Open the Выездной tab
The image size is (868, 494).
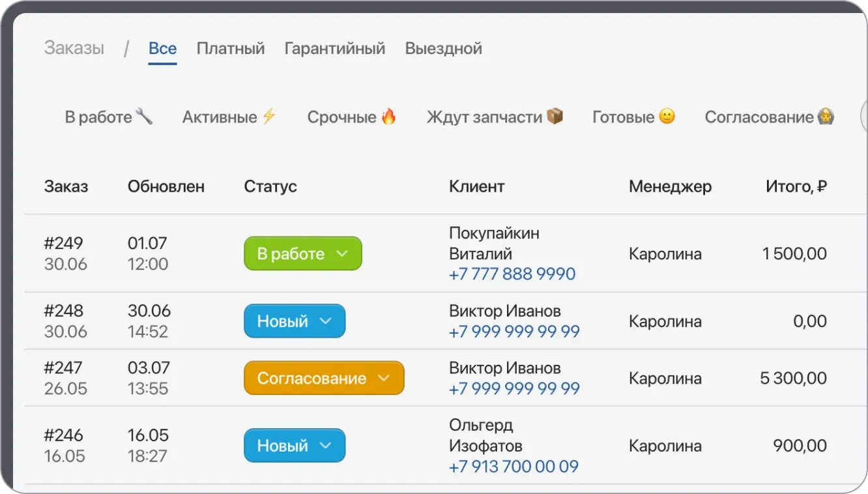pyautogui.click(x=443, y=48)
